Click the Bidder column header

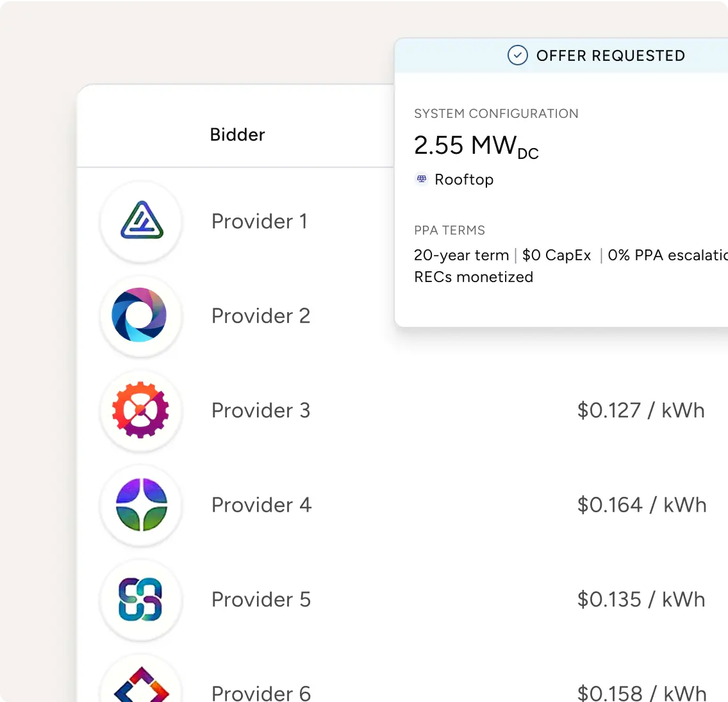tap(237, 135)
